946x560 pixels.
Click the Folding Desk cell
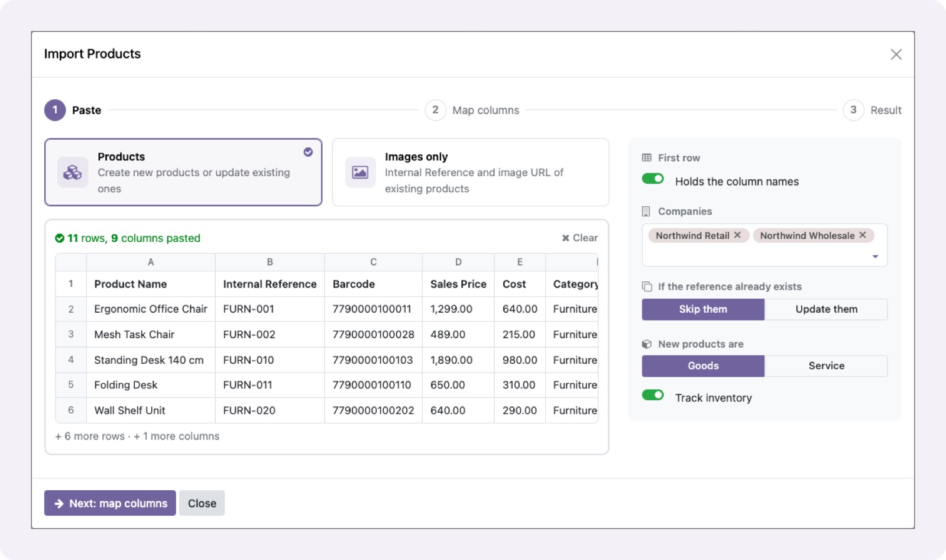click(151, 385)
